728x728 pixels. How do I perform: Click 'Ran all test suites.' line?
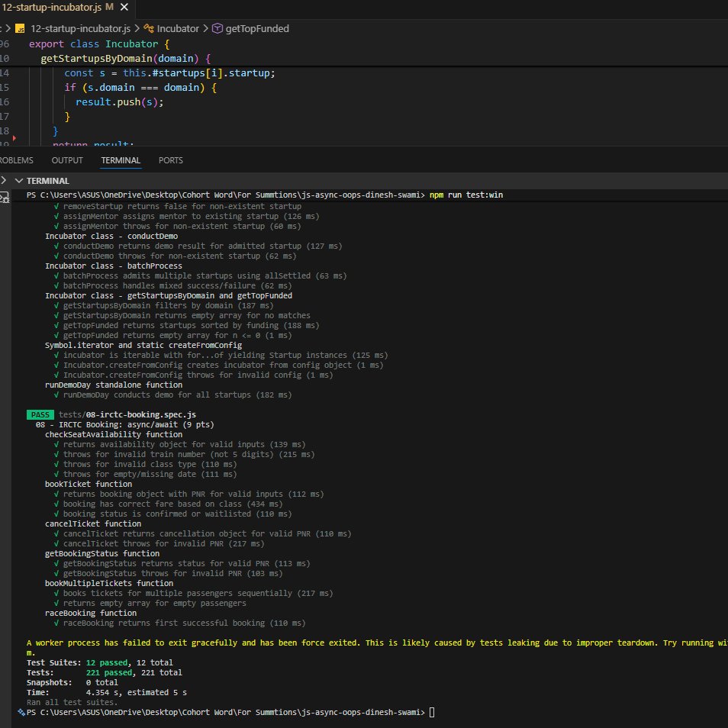click(x=72, y=703)
